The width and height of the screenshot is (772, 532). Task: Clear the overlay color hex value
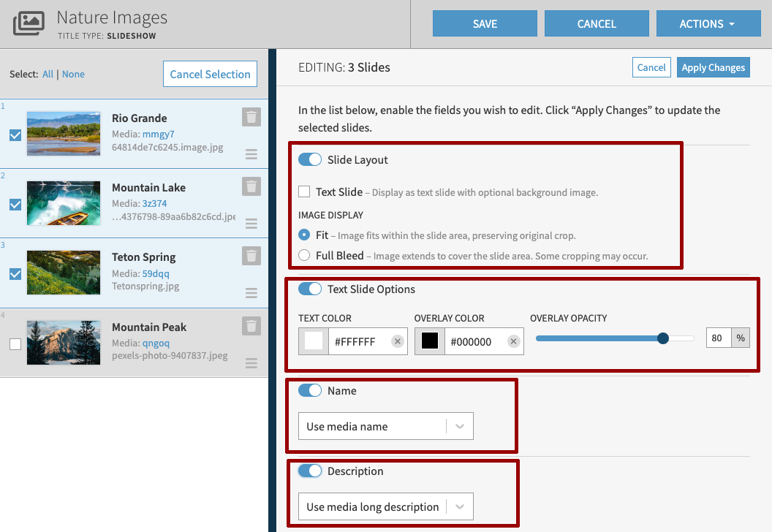(513, 341)
